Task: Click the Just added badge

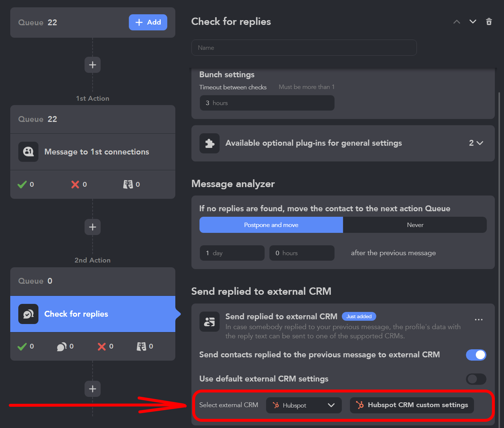Action: coord(359,316)
